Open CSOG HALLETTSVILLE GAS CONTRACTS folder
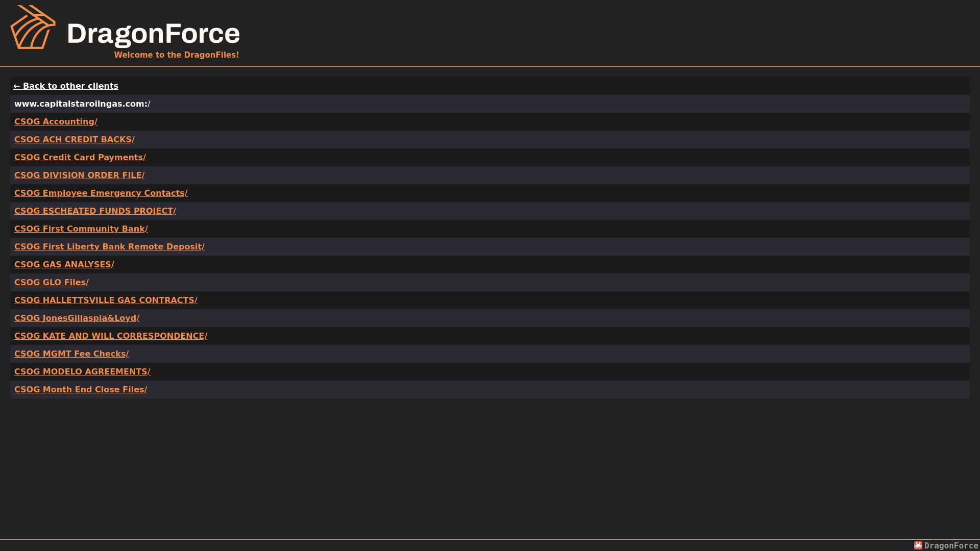 coord(106,300)
